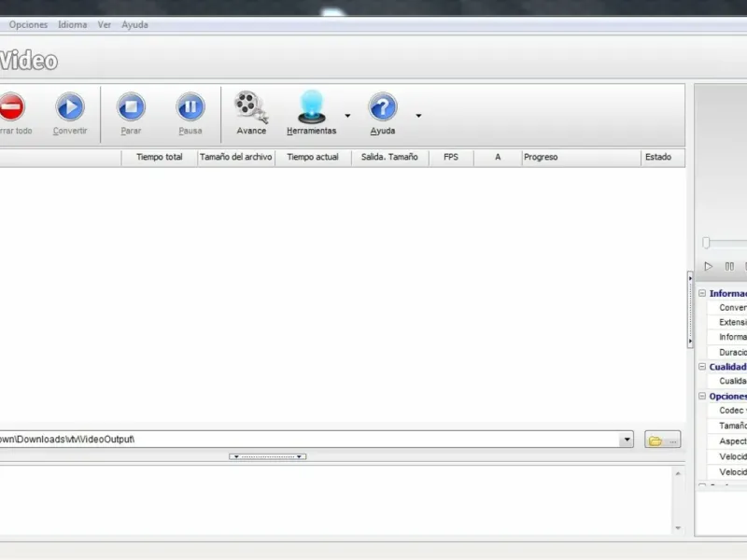The height and width of the screenshot is (560, 747).
Task: Stop conversion with Parar button
Action: (131, 114)
